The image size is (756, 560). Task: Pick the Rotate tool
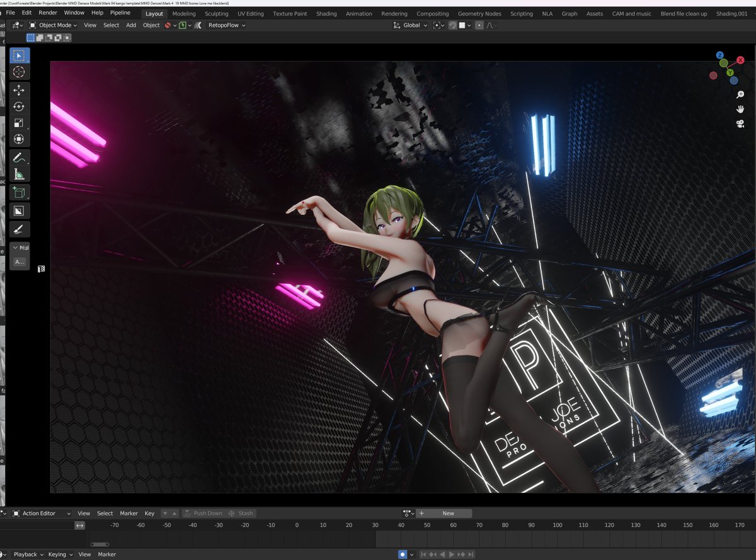(19, 106)
